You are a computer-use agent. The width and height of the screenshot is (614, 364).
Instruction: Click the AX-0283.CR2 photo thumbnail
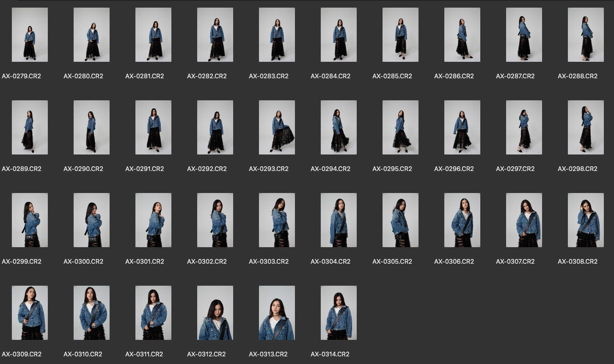[x=277, y=35]
